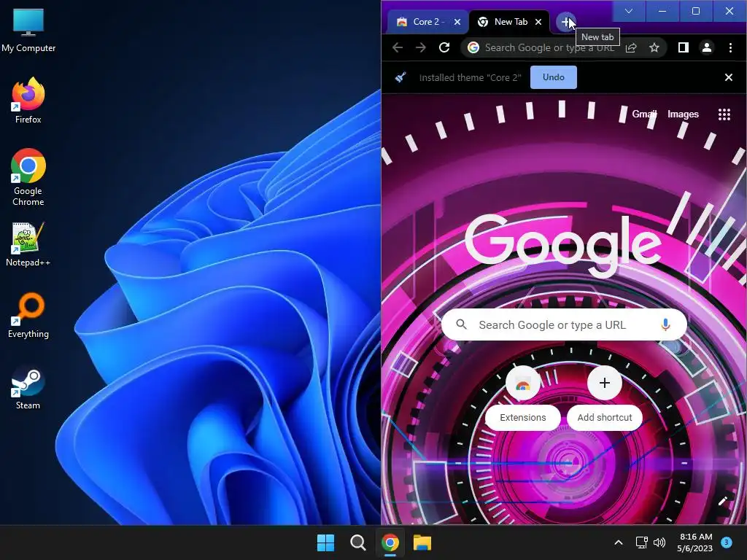Open the tab search dropdown chevron
Image resolution: width=747 pixels, height=560 pixels.
tap(629, 11)
